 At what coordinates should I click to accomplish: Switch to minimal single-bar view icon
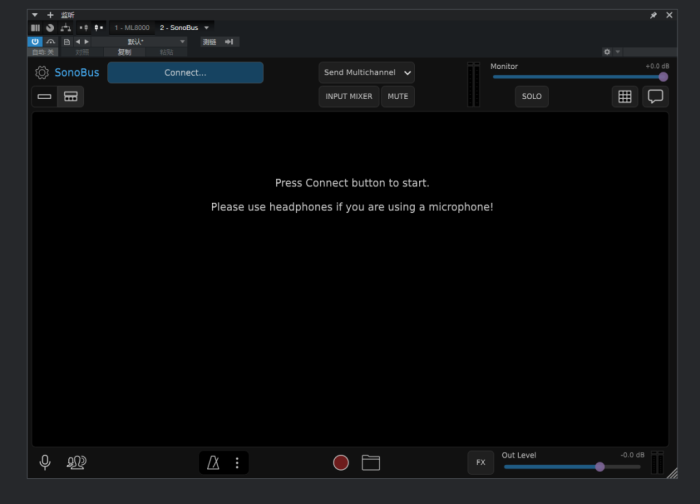pyautogui.click(x=44, y=96)
